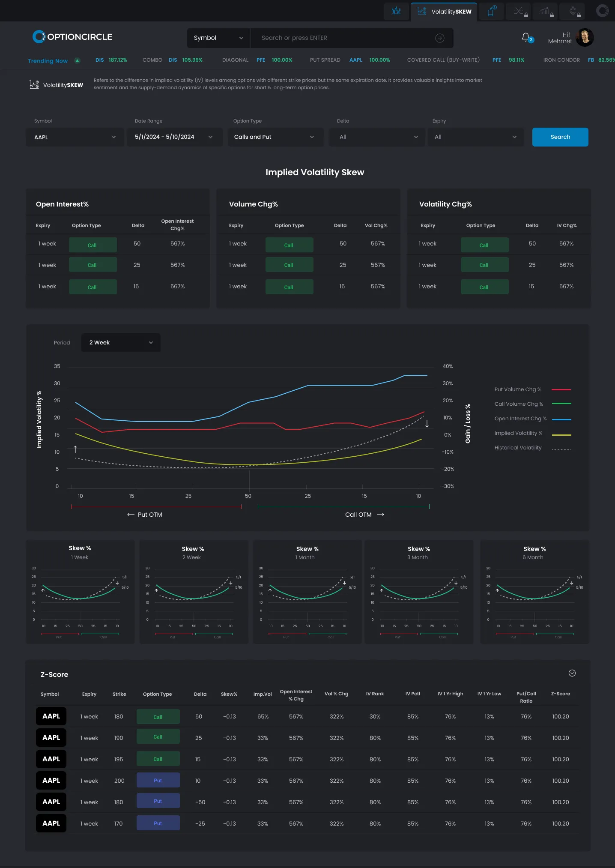Screen dimensions: 615x868
Task: Click Call badge in Open Interest% delta 50 row
Action: 93,245
